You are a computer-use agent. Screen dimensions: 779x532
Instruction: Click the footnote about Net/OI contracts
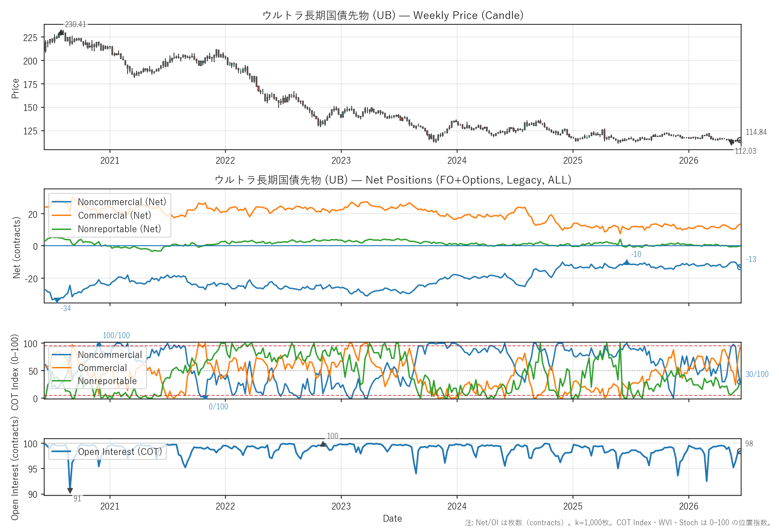(618, 523)
